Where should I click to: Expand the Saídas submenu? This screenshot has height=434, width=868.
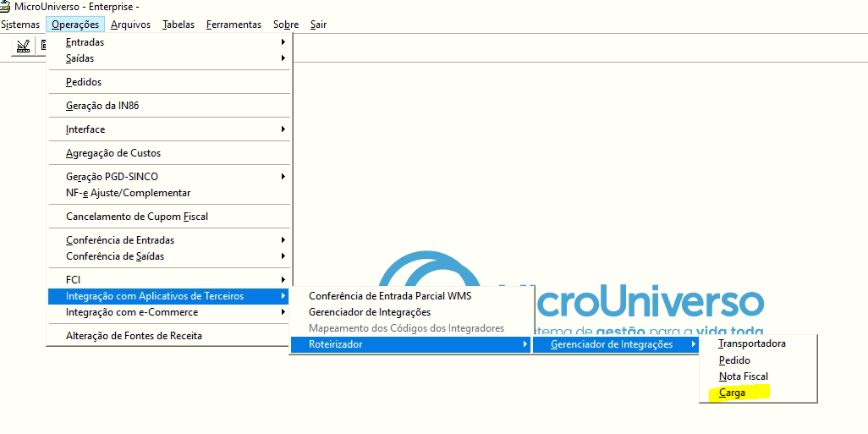(x=169, y=58)
